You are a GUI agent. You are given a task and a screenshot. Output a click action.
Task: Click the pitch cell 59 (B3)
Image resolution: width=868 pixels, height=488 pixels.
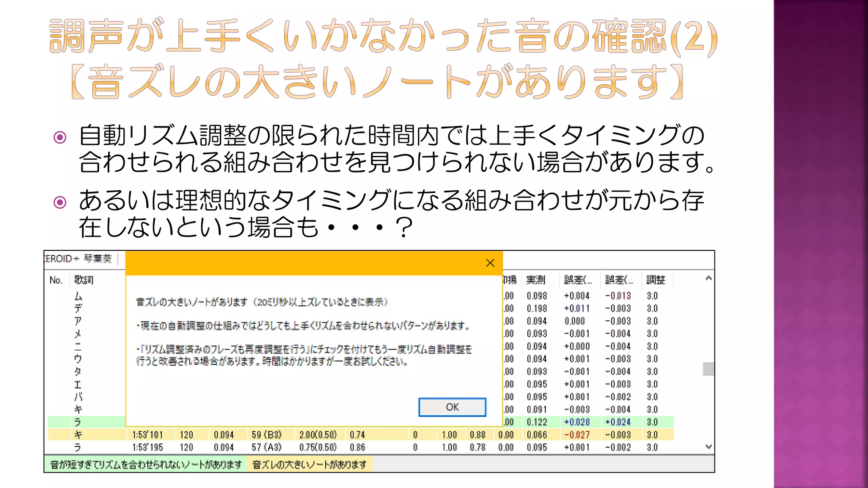267,435
